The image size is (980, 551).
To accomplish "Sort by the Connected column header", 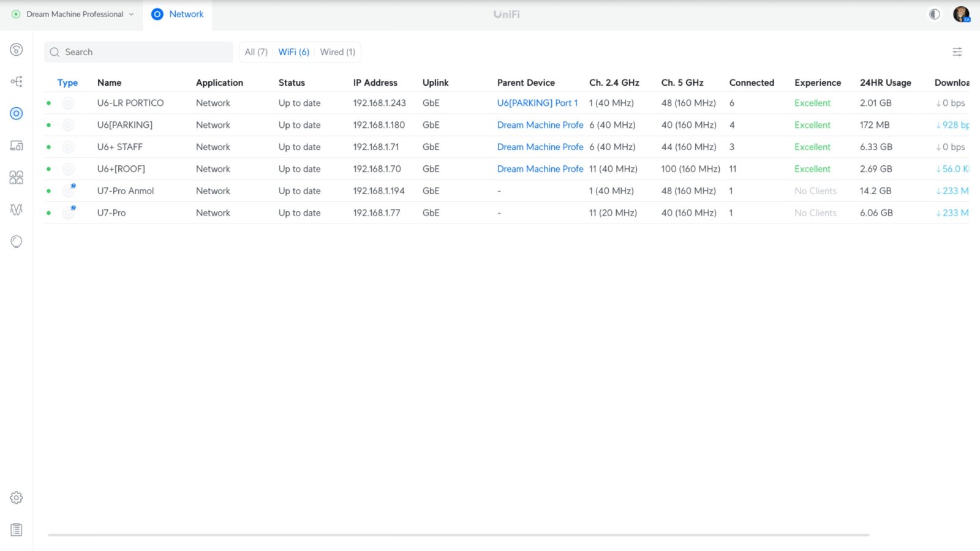I will (752, 83).
